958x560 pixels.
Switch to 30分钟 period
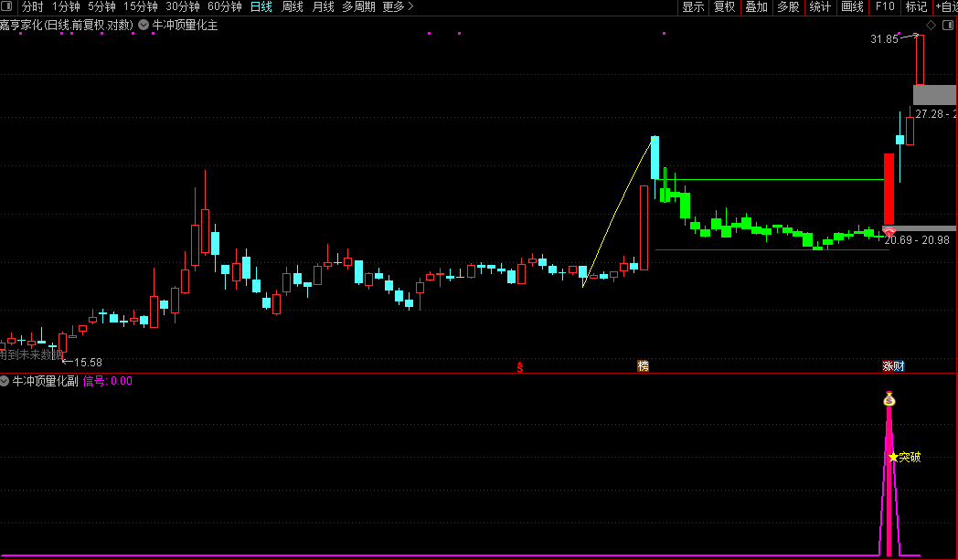tap(183, 6)
